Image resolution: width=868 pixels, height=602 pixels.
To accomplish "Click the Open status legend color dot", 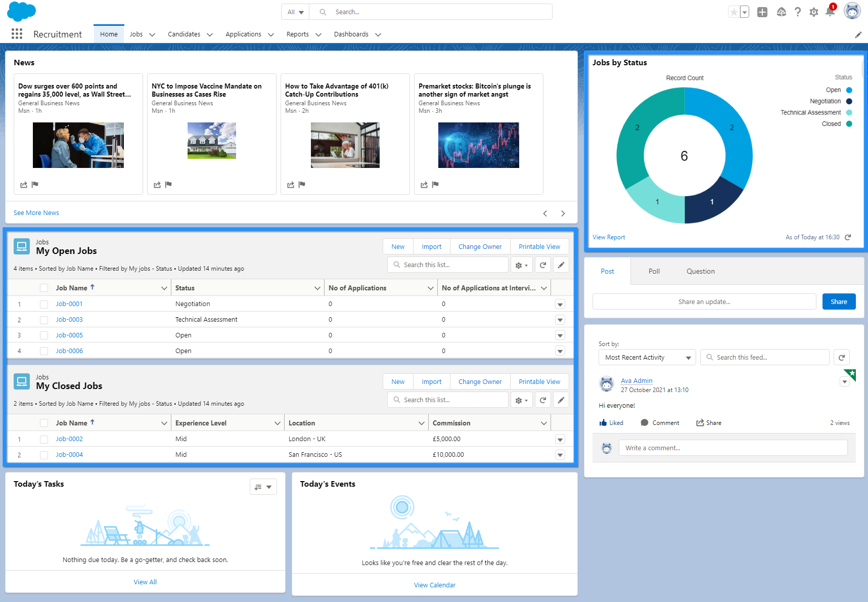I will pos(849,90).
